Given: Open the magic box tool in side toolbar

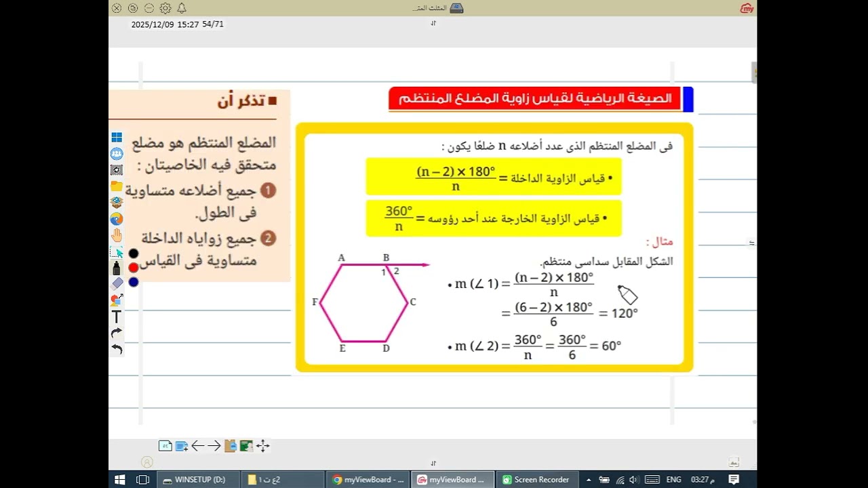Looking at the screenshot, I should pos(117,203).
